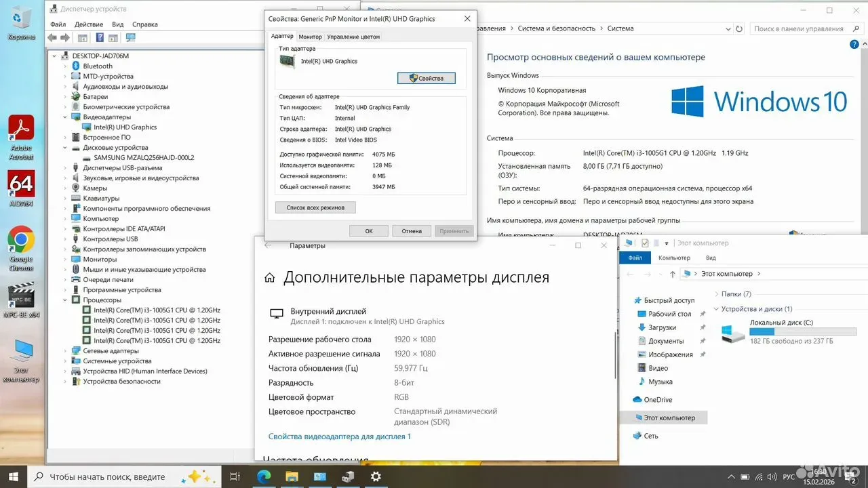Click the Windows Start button

(x=14, y=476)
